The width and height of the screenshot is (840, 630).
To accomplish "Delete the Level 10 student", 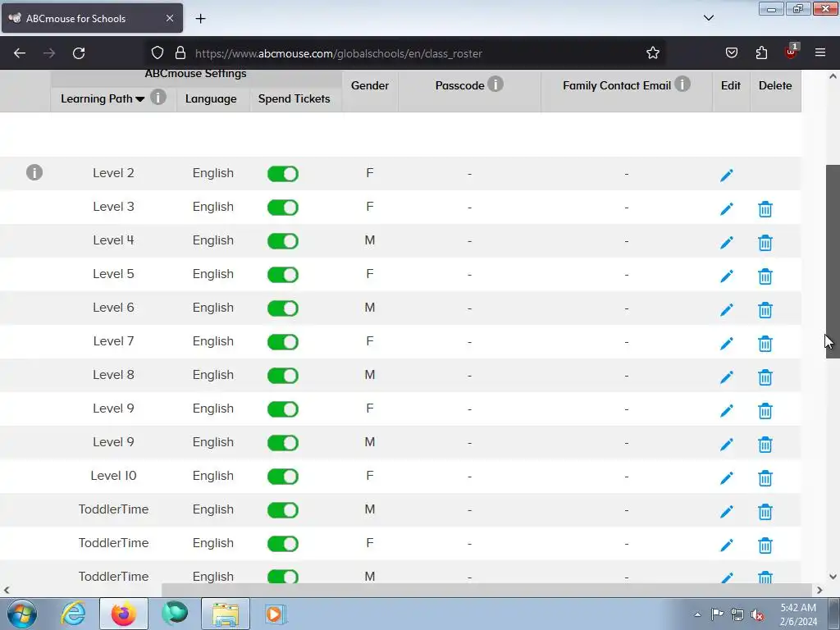I will tap(765, 478).
